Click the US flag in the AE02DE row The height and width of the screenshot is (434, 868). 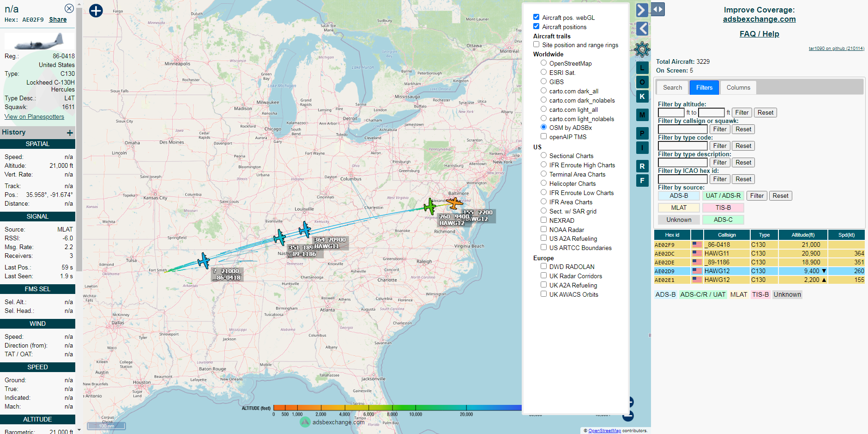coord(697,262)
